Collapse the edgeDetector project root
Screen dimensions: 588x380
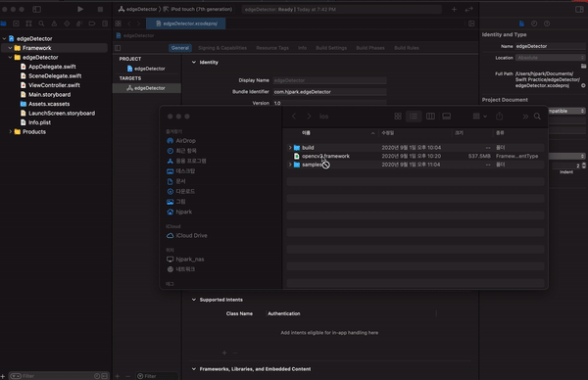pos(5,38)
